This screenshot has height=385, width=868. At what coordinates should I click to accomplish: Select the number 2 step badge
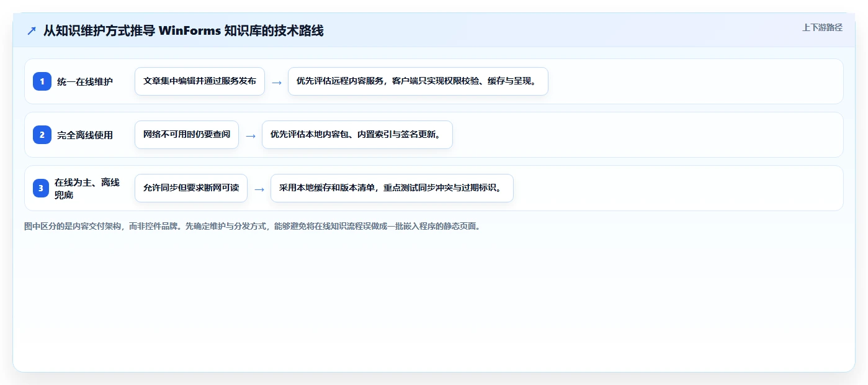coord(42,135)
